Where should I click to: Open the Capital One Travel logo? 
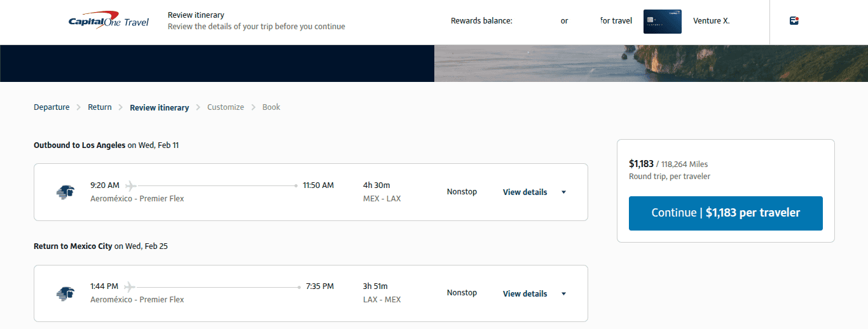pyautogui.click(x=109, y=20)
